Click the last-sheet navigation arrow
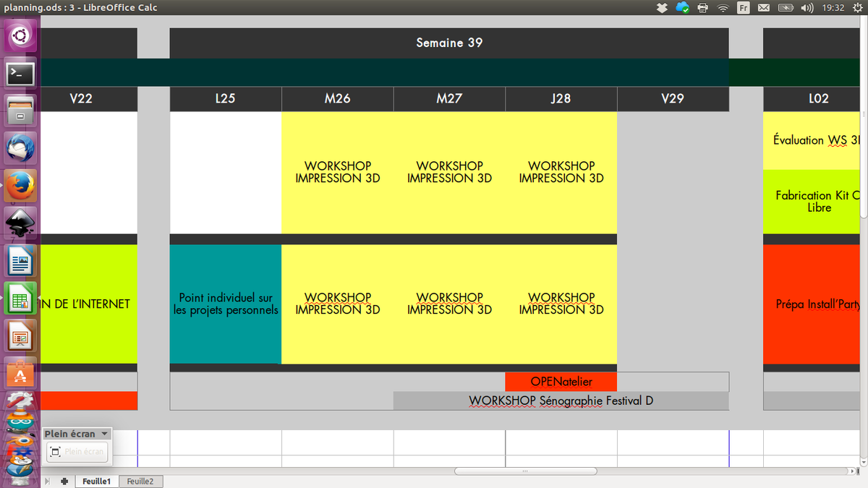868x488 pixels. pos(48,481)
